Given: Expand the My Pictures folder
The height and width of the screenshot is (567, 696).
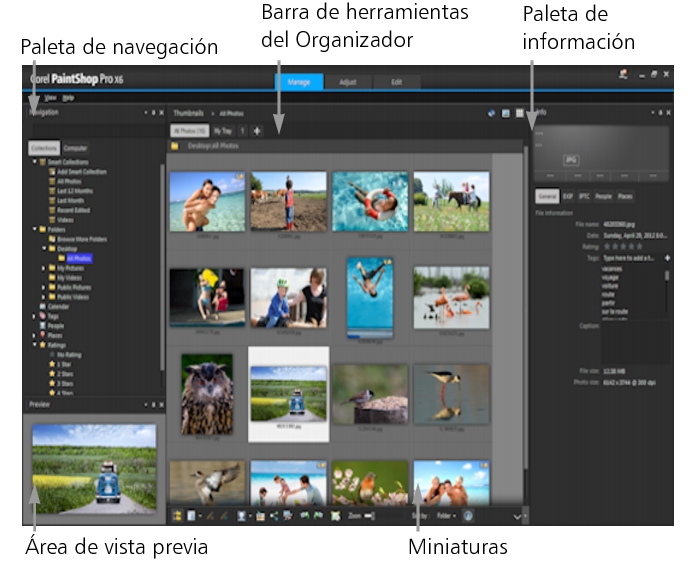Looking at the screenshot, I should point(44,268).
